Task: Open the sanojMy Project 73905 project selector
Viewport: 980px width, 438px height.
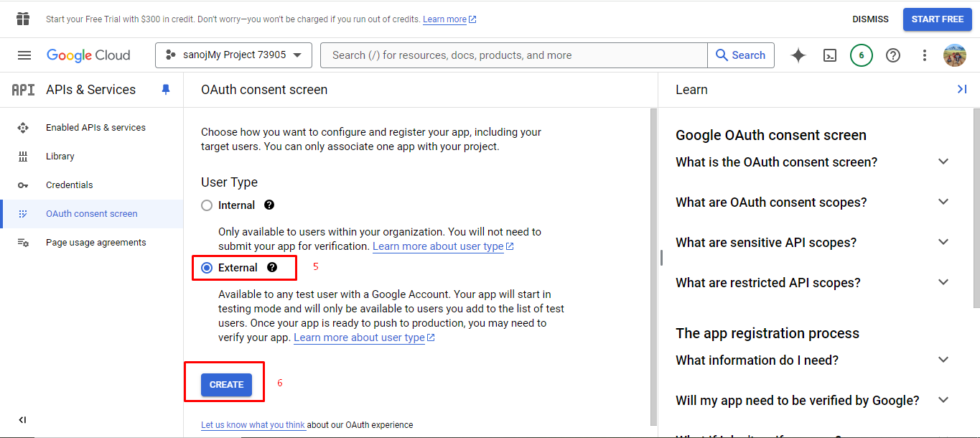Action: pyautogui.click(x=233, y=55)
